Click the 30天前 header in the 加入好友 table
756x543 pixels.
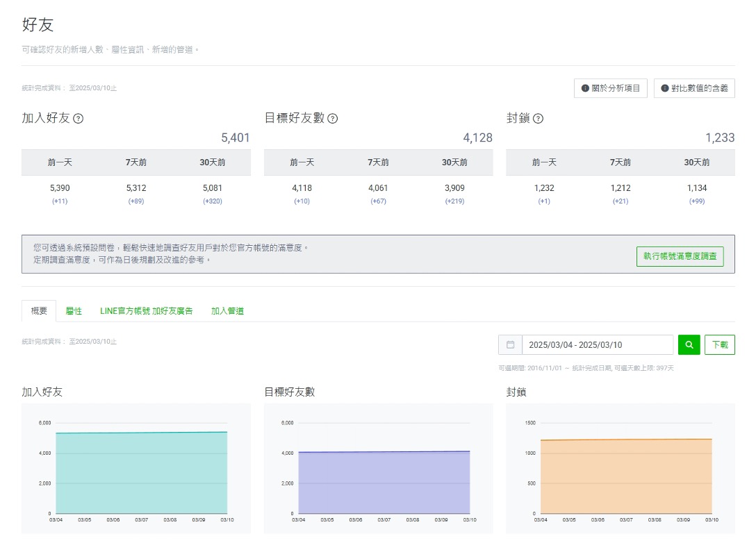click(213, 162)
